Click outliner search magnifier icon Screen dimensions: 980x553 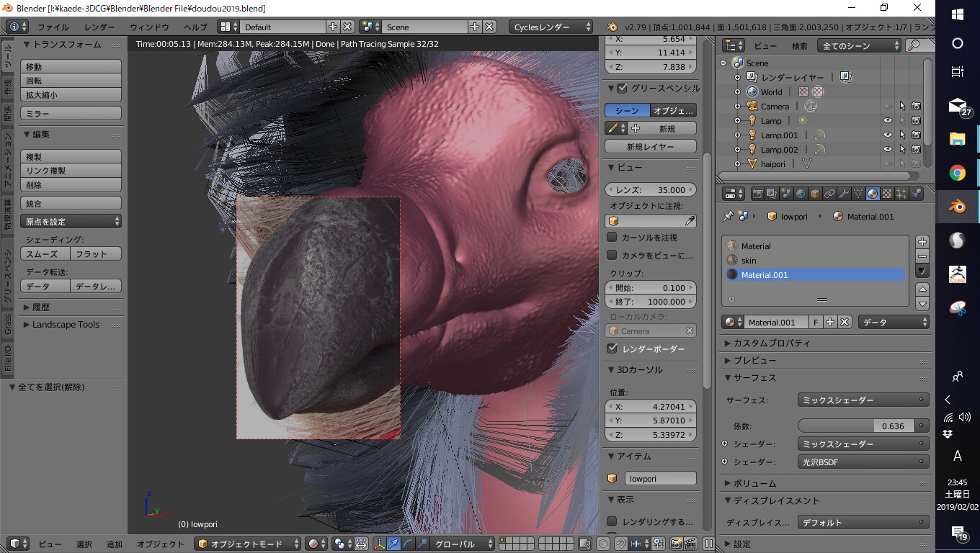point(913,45)
